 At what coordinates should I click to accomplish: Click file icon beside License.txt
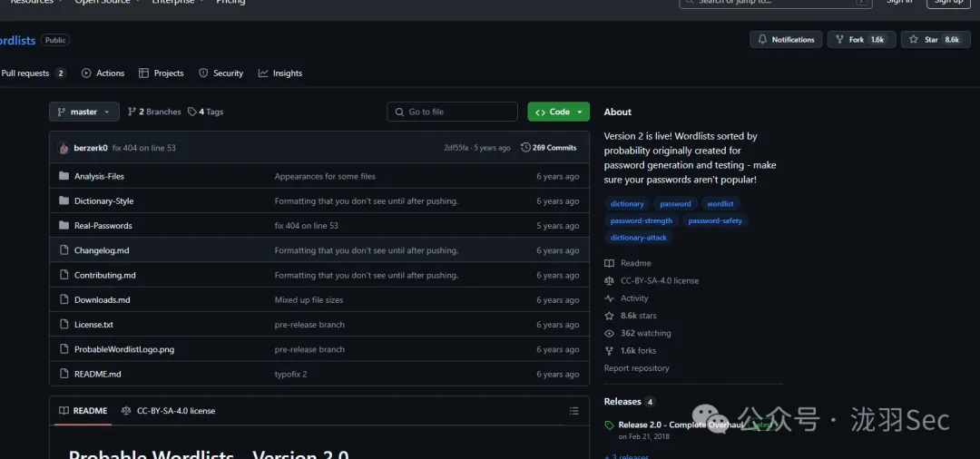click(x=64, y=324)
